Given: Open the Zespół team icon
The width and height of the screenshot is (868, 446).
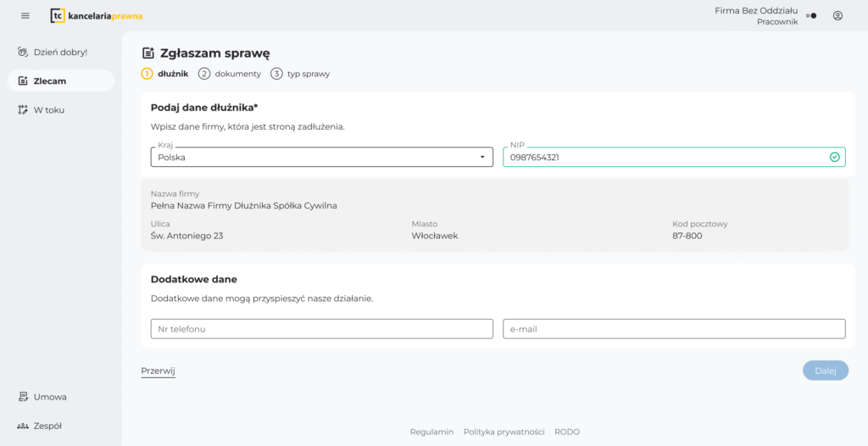Looking at the screenshot, I should point(23,426).
